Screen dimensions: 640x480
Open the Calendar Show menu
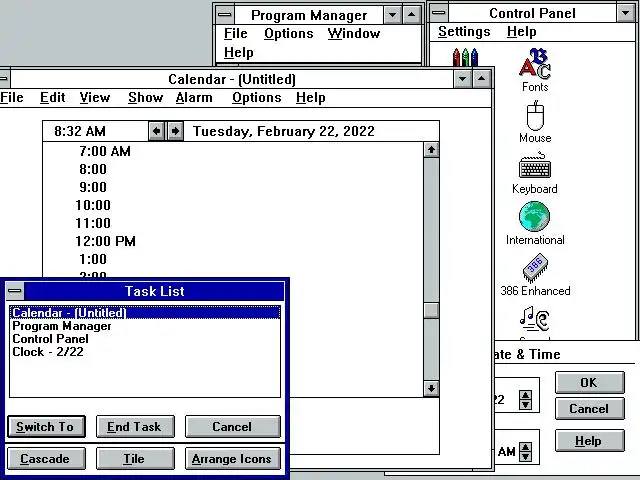pyautogui.click(x=145, y=98)
